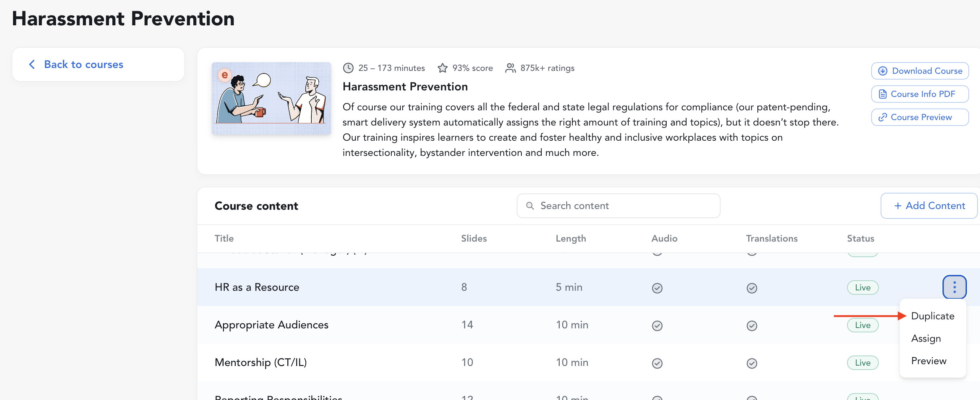Click the audio checkmark for Mentorship (CT/IL)

[657, 363]
